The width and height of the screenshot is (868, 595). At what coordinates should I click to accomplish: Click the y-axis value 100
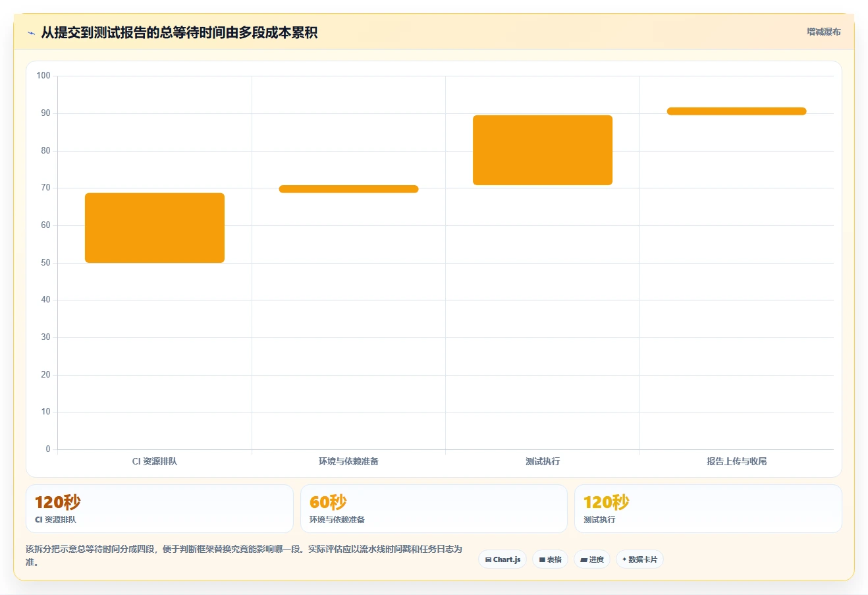(43, 76)
